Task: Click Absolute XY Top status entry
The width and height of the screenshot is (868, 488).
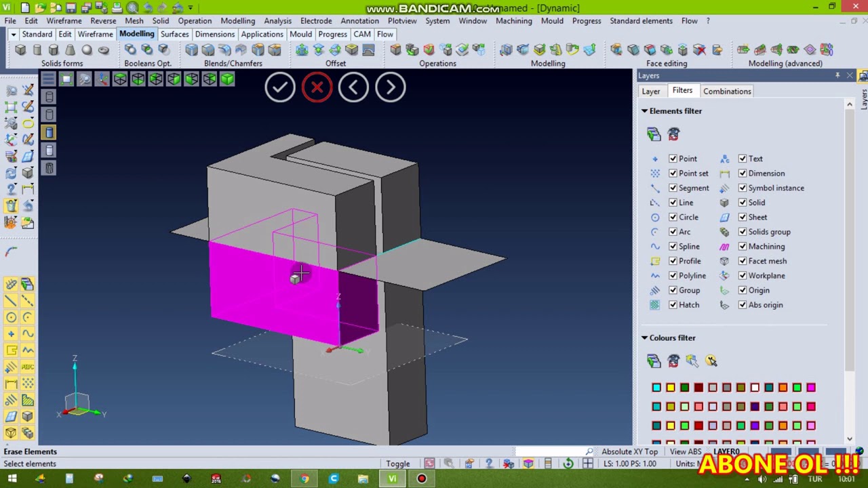Action: point(629,451)
